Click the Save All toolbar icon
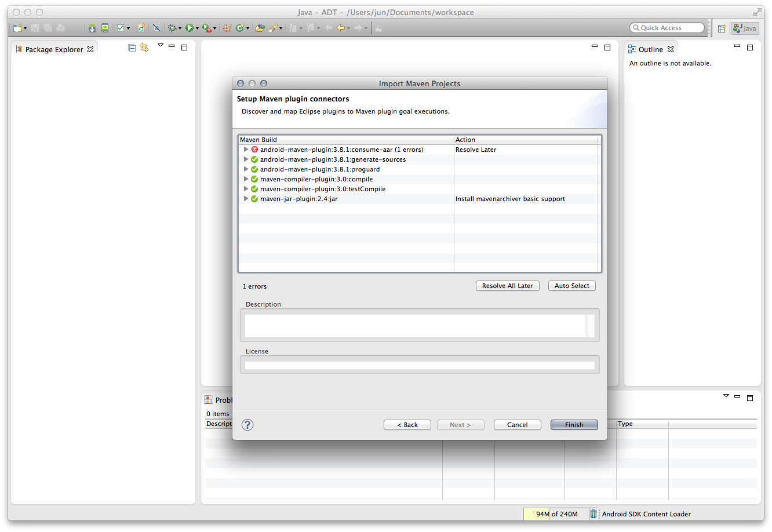 point(48,28)
